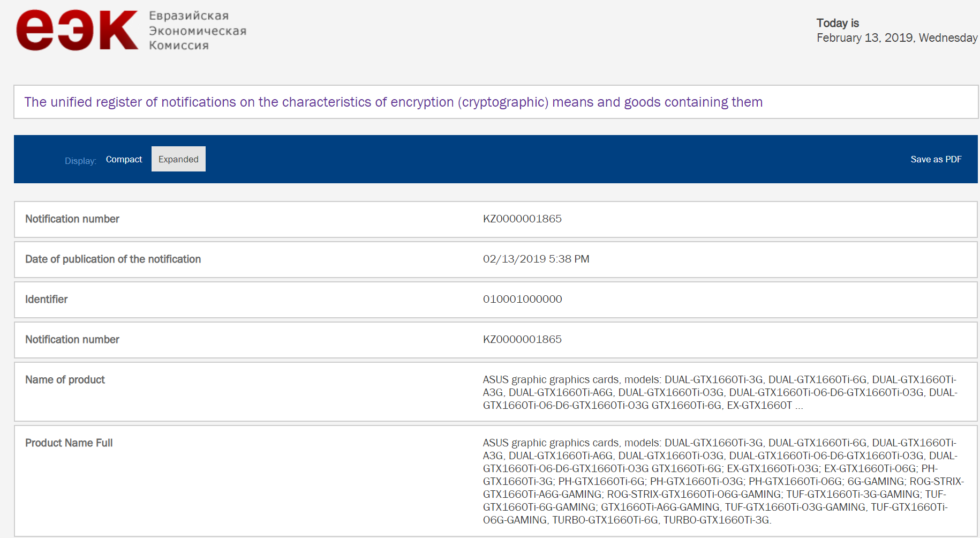Save the notification as PDF
This screenshot has height=538, width=980.
(x=936, y=159)
